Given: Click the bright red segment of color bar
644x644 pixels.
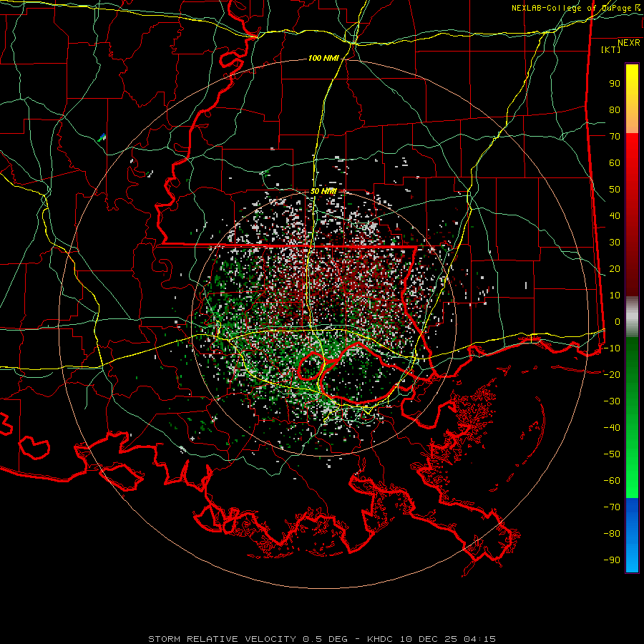Looking at the screenshot, I should (632, 165).
